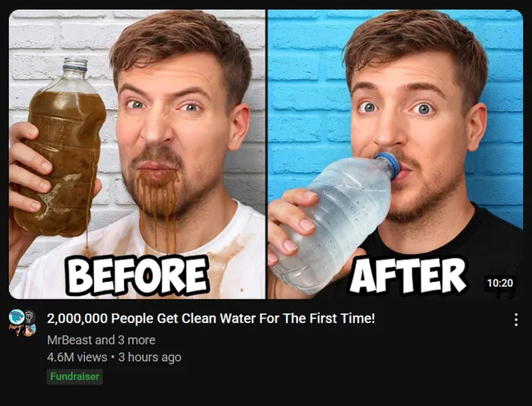Expand the '3 more' collaborators list
Viewport: 532px width, 406px height.
click(136, 339)
